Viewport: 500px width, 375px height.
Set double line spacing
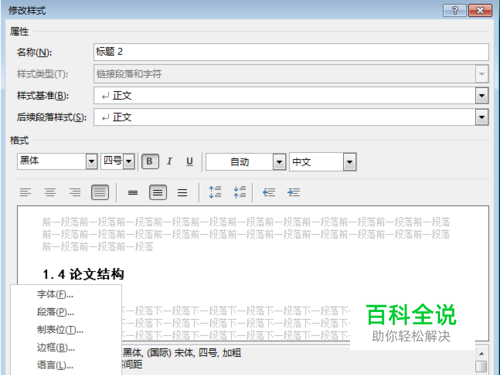click(182, 192)
